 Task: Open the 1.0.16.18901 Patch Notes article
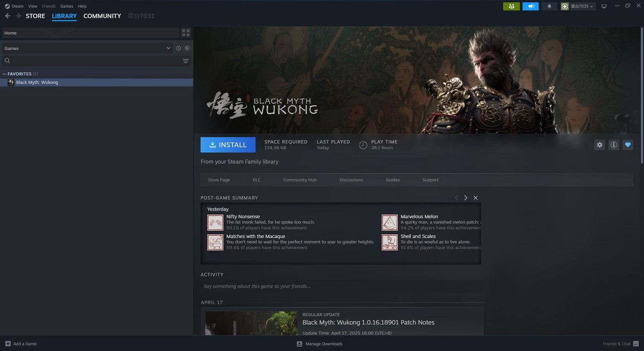pos(368,322)
